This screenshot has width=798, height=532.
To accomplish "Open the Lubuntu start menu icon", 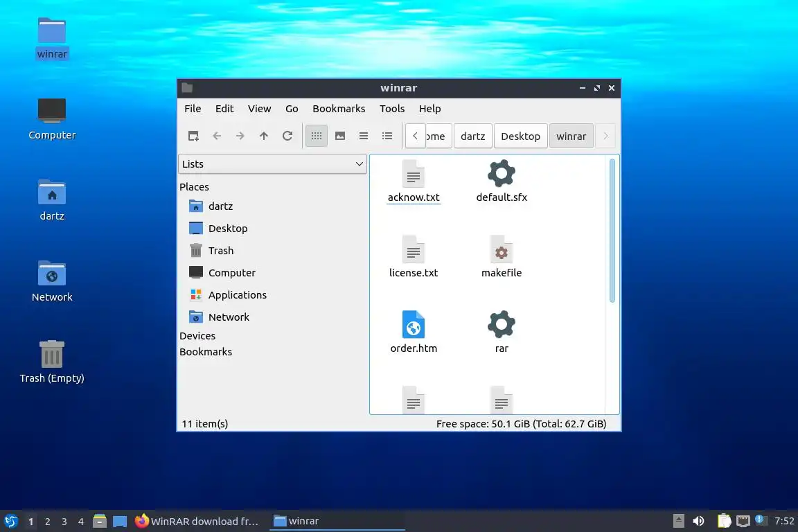I will [10, 522].
